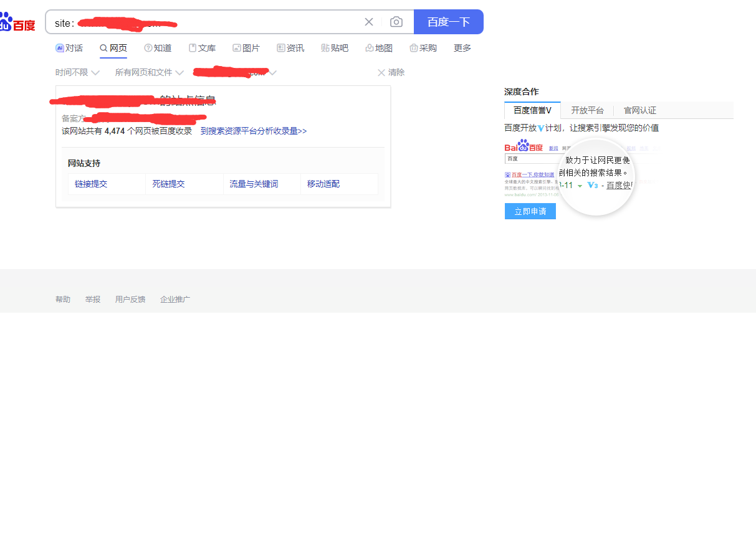Open the 图片 tab
Screen dimensions: 756x560
point(246,48)
